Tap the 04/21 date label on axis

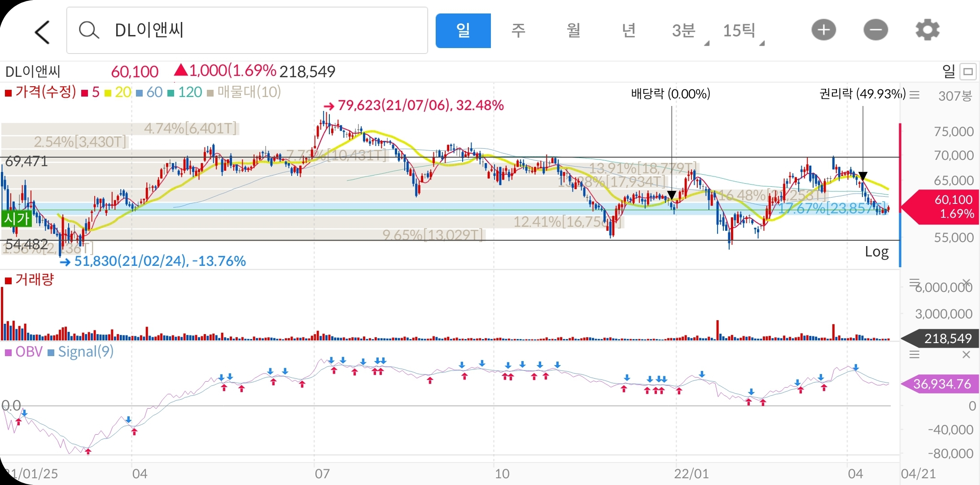click(x=919, y=474)
